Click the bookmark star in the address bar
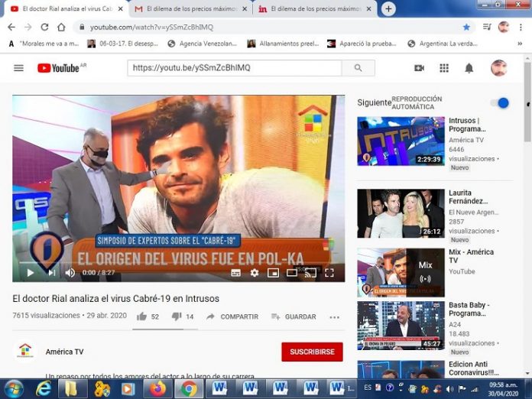The width and height of the screenshot is (532, 399). [x=466, y=28]
